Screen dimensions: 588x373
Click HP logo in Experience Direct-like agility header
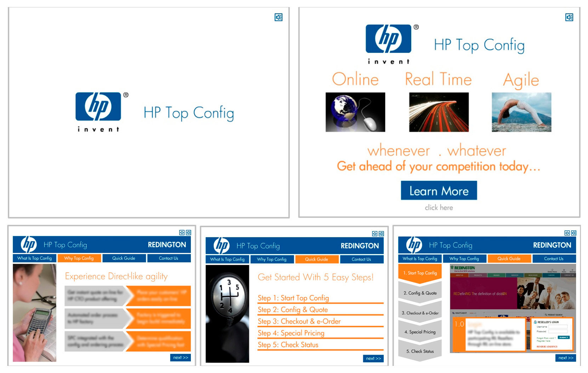29,245
